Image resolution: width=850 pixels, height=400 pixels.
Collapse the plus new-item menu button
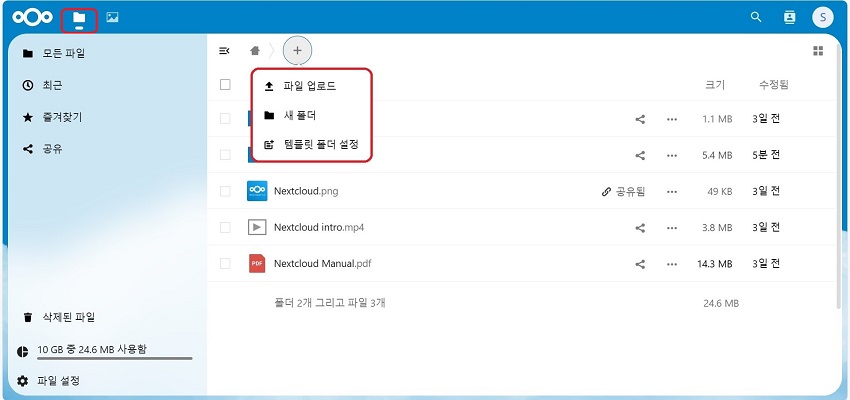coord(297,50)
